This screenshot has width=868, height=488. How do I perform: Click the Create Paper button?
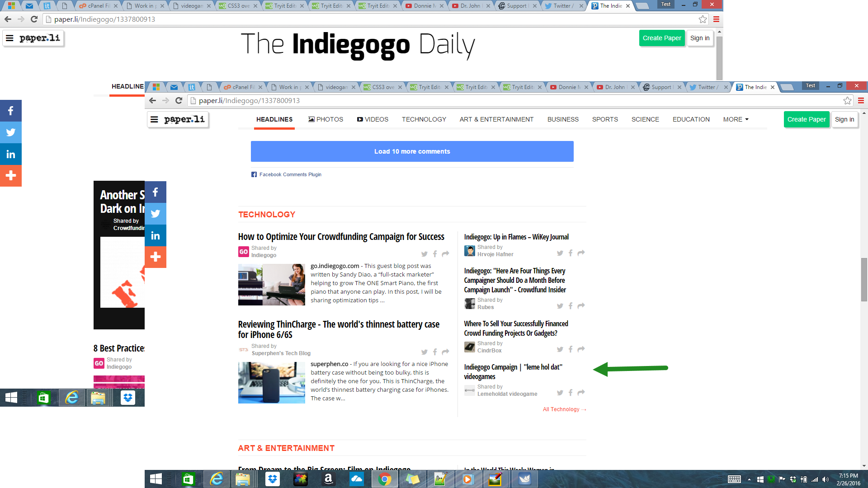807,119
